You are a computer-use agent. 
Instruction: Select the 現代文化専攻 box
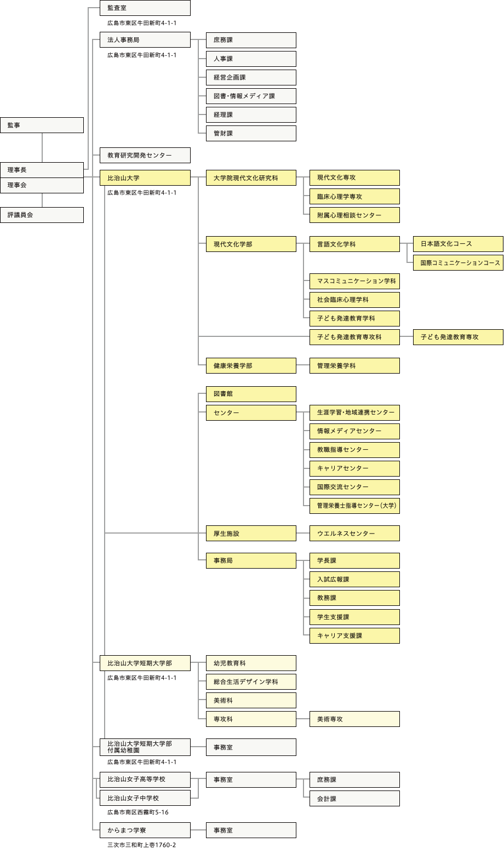pyautogui.click(x=354, y=177)
